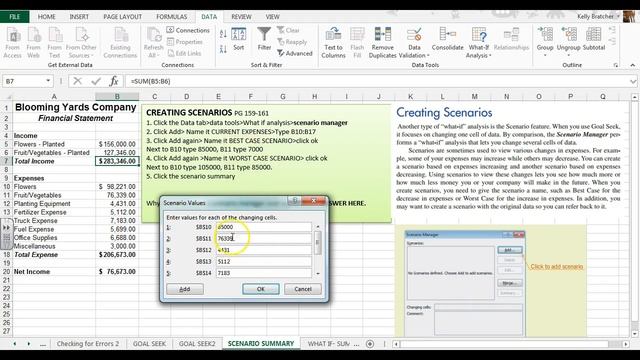Open Advanced filter options

pyautogui.click(x=295, y=53)
